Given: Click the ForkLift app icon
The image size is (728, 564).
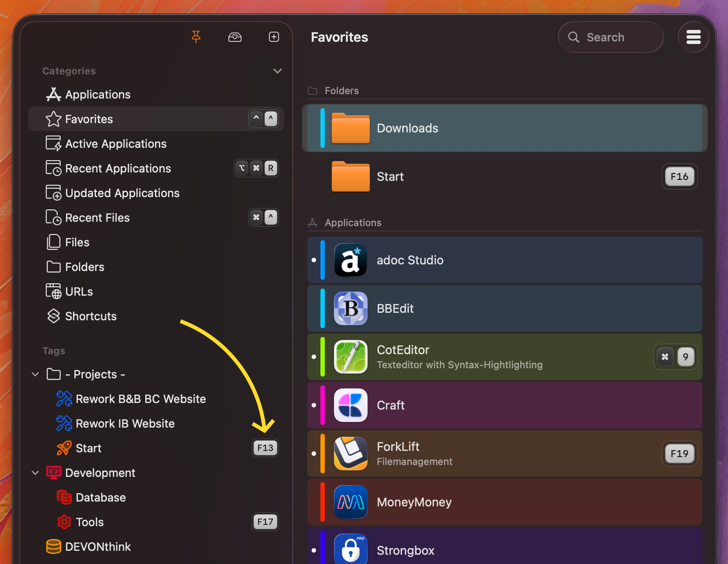Looking at the screenshot, I should click(350, 454).
